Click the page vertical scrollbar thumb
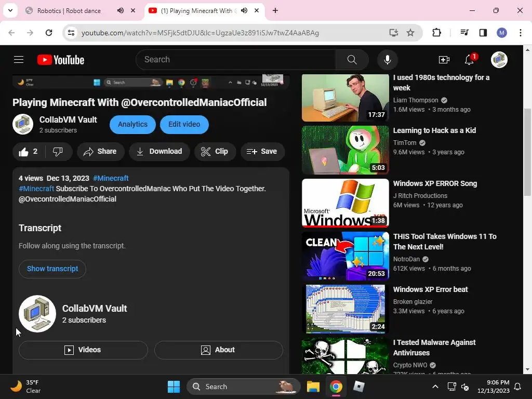This screenshot has width=532, height=399. [527, 152]
